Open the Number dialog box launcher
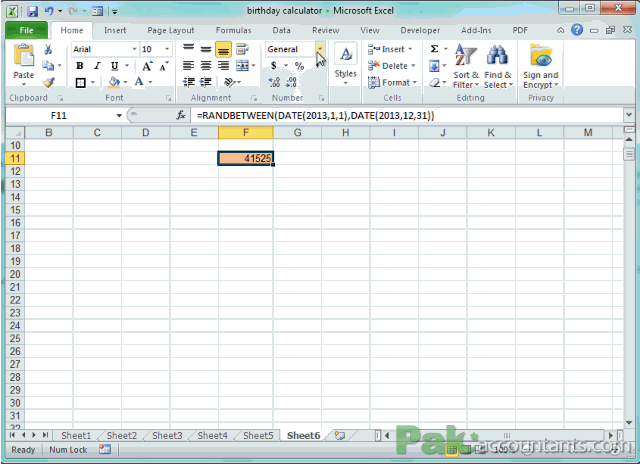640x464 pixels. point(321,98)
